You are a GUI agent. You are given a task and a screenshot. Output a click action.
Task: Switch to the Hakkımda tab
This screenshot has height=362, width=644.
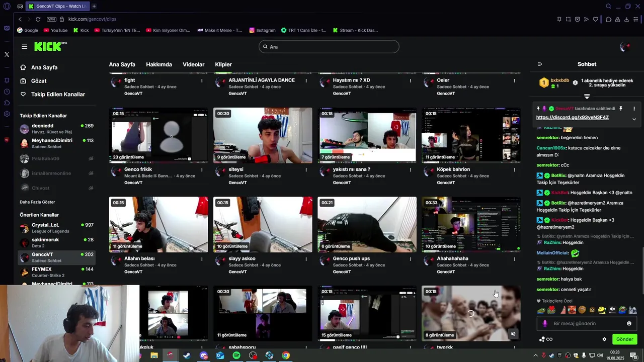tap(159, 64)
